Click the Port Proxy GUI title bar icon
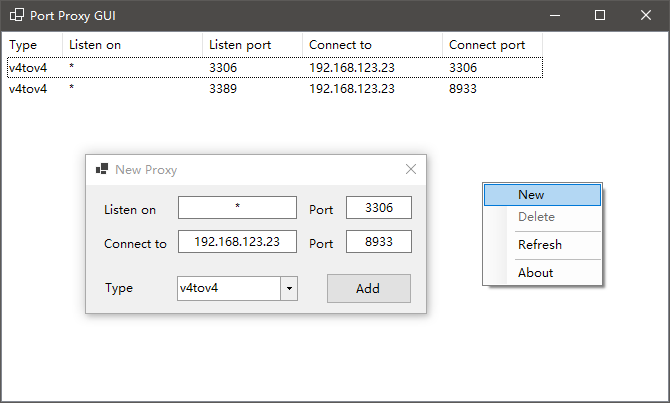 (x=17, y=15)
